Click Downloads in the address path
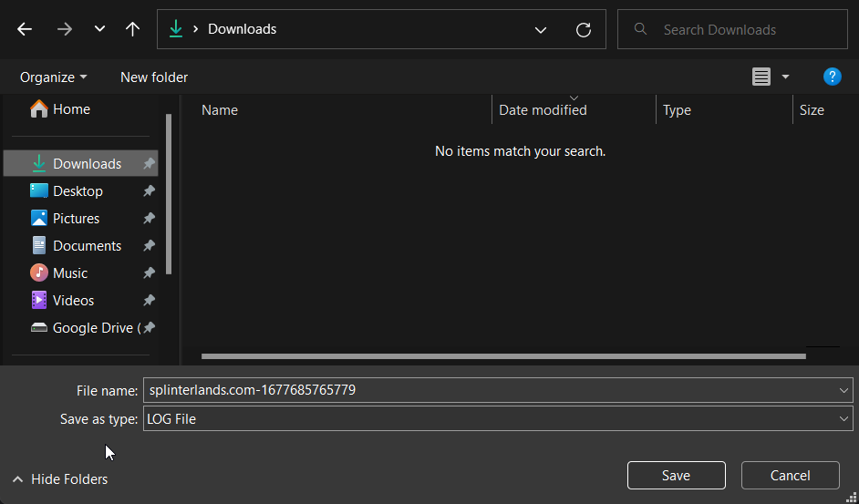Viewport: 859px width, 504px height. point(243,29)
